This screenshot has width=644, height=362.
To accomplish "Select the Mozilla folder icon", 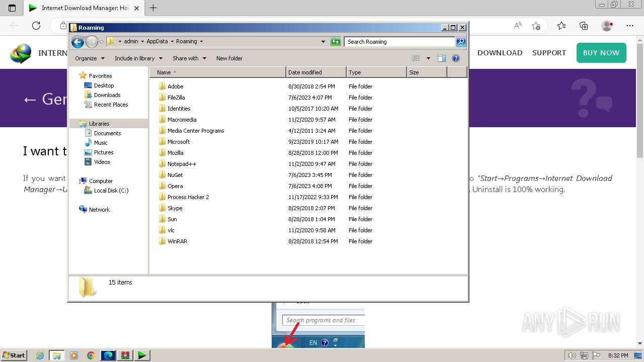I will (x=162, y=153).
